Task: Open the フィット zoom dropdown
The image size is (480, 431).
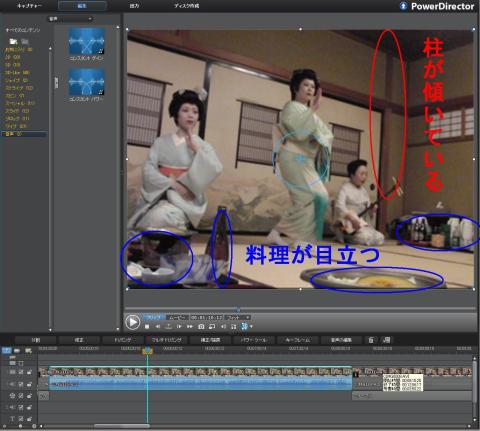Action: (238, 317)
